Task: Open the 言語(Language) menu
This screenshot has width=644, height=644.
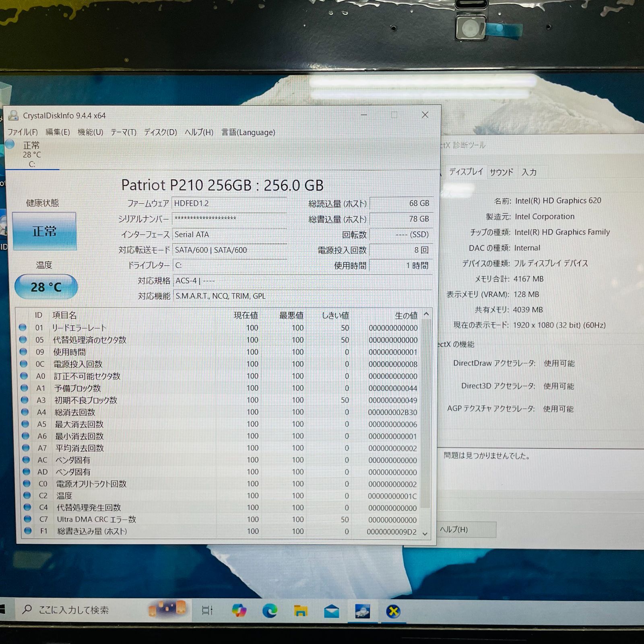Action: click(248, 132)
